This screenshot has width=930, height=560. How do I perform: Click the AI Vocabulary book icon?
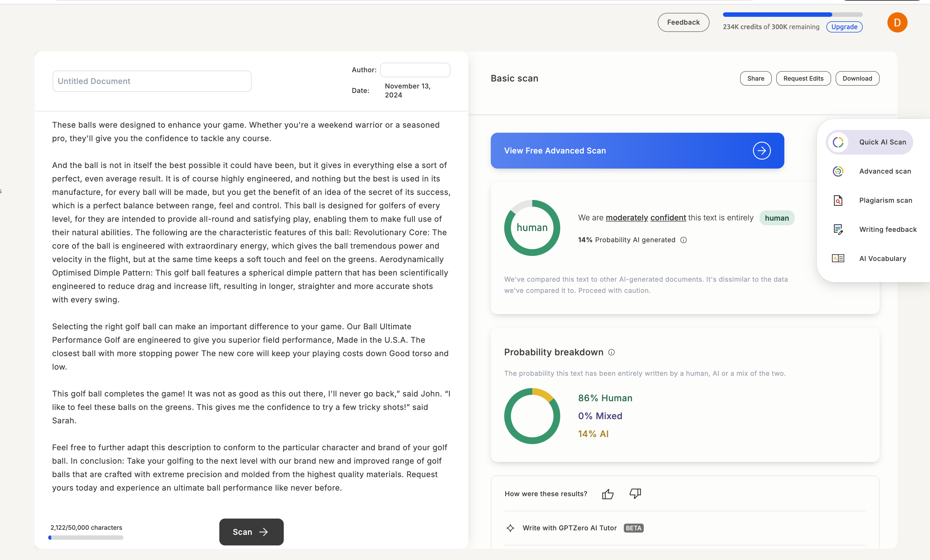tap(838, 258)
